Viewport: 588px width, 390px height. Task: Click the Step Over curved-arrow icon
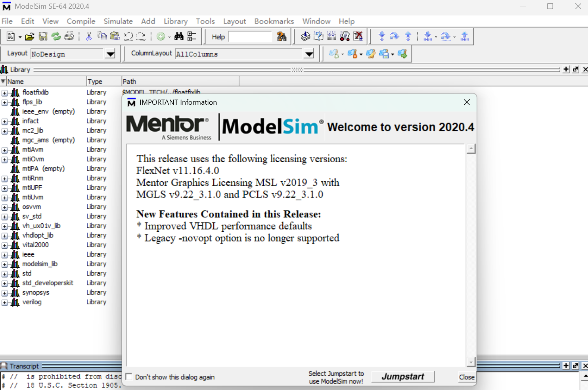(x=395, y=37)
